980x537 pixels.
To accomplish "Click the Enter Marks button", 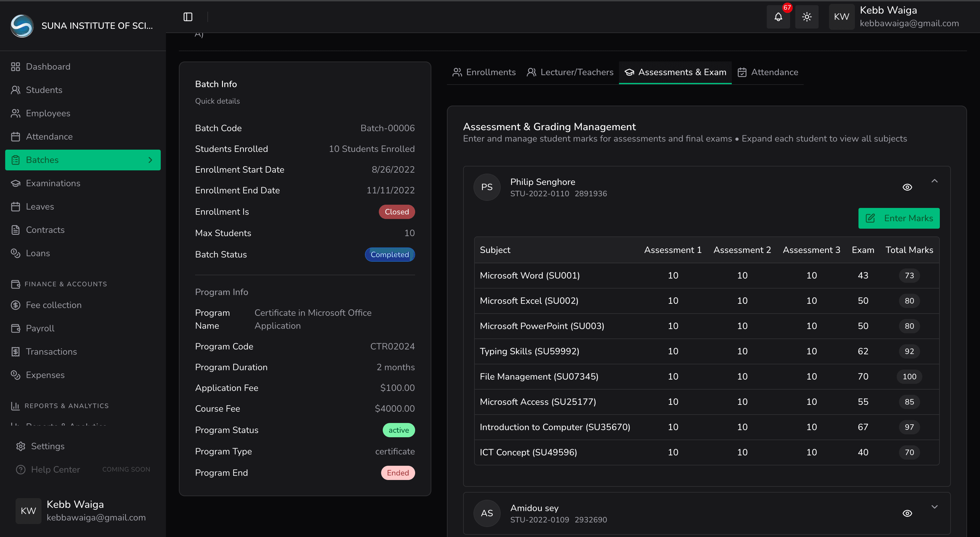I will point(899,218).
